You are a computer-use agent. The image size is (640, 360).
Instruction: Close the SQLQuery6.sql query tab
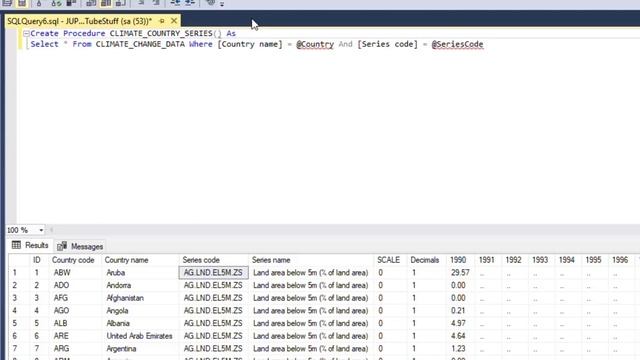click(x=174, y=20)
